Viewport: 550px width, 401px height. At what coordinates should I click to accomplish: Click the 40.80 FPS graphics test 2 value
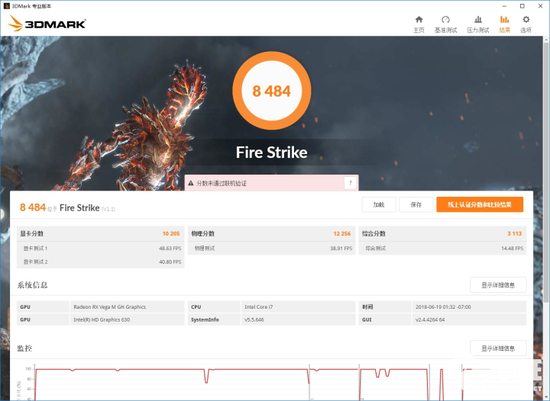(170, 262)
